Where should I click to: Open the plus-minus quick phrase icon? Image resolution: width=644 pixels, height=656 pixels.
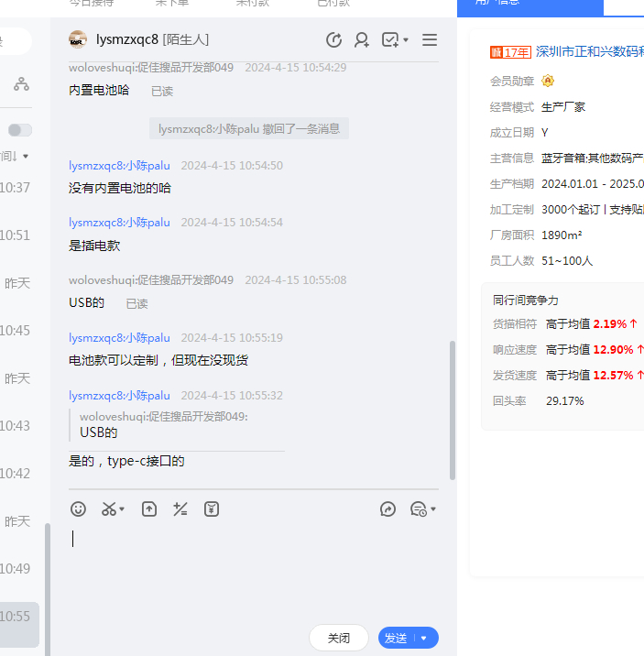(180, 509)
